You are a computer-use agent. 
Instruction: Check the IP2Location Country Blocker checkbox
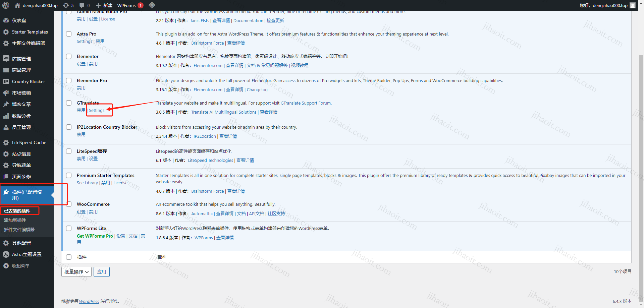69,127
